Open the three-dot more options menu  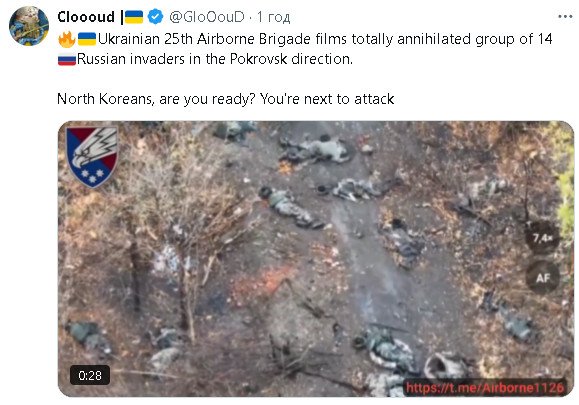click(565, 17)
